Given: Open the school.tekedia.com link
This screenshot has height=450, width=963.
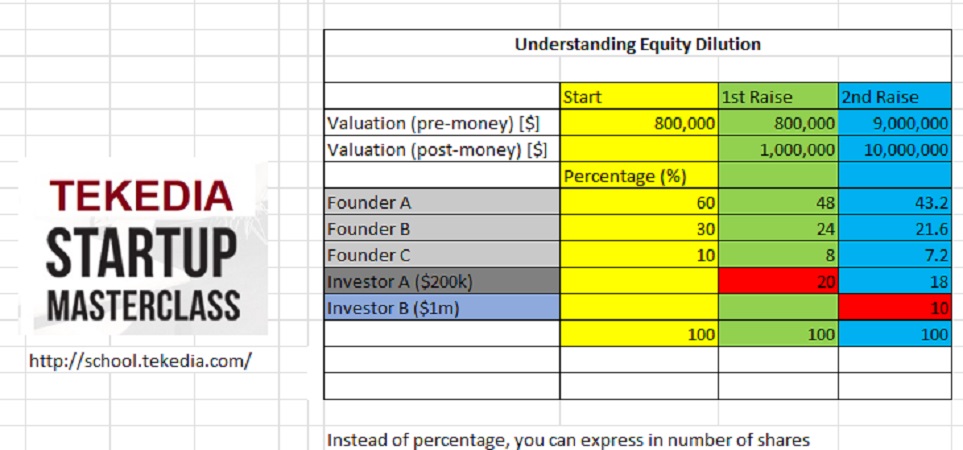Looking at the screenshot, I should point(139,361).
